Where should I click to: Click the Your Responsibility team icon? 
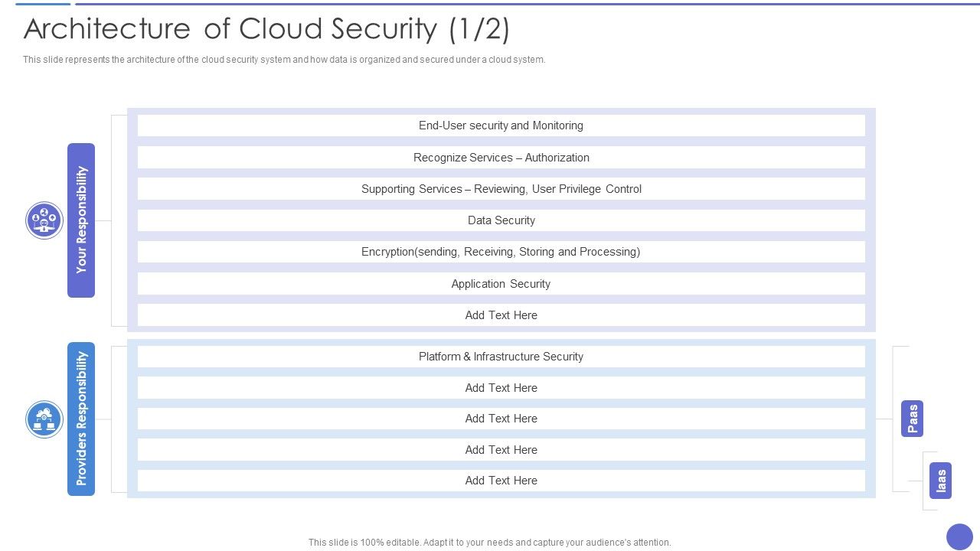pos(44,220)
